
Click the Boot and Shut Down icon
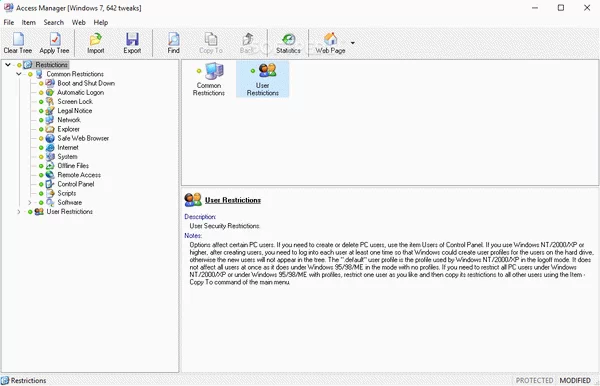[x=50, y=83]
